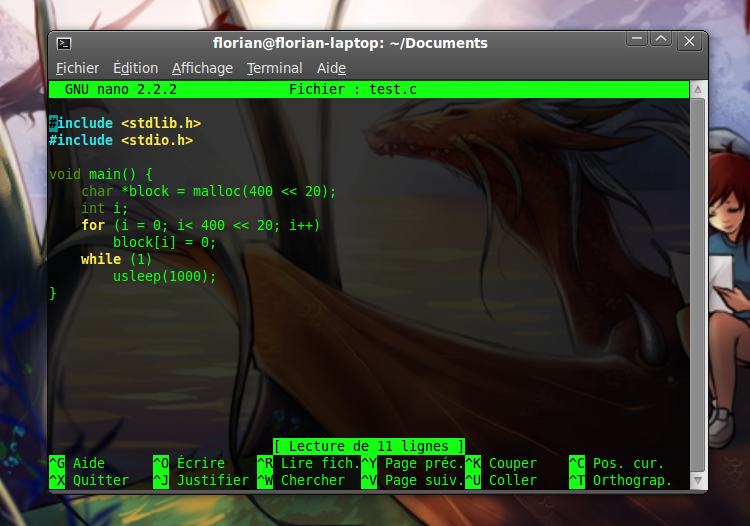Open the Aide menu

tap(331, 68)
